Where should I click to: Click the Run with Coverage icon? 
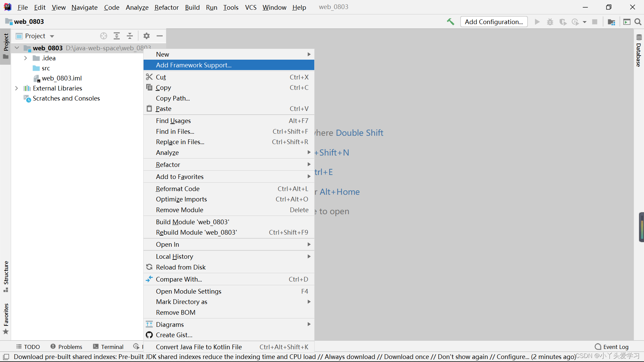coord(563,22)
